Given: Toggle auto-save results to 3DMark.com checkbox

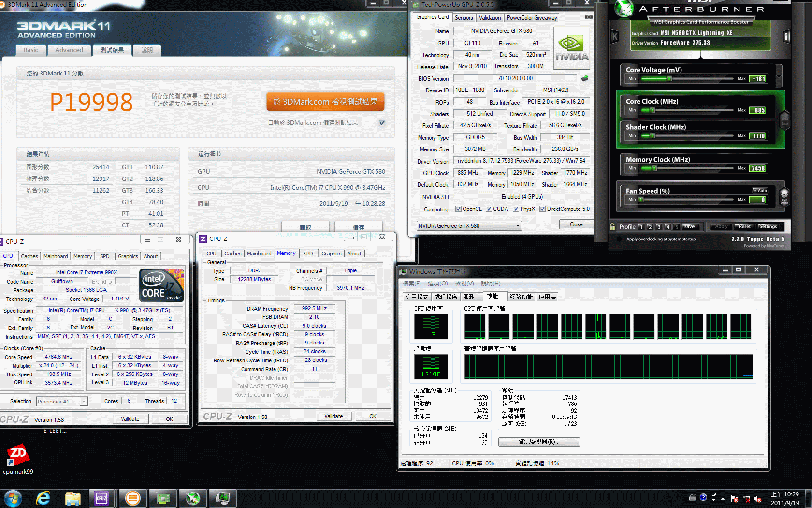Looking at the screenshot, I should (x=382, y=123).
